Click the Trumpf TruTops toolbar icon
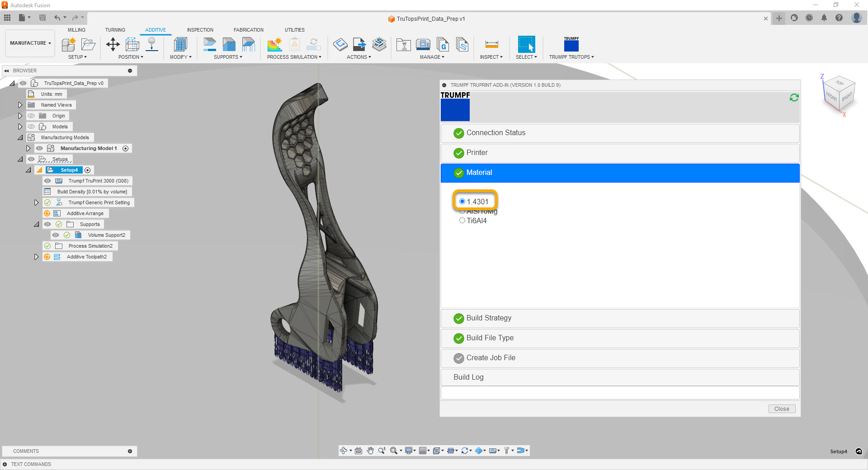The height and width of the screenshot is (470, 868). click(571, 44)
